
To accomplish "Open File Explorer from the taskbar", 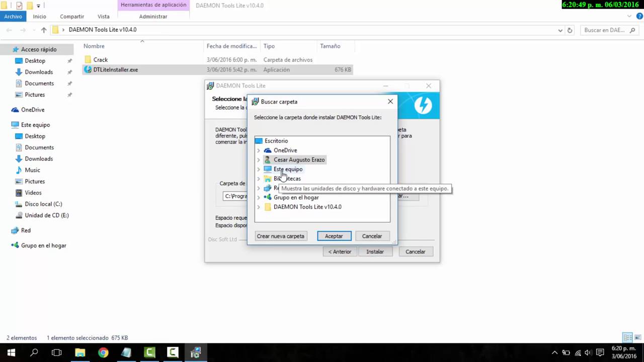I will [80, 352].
